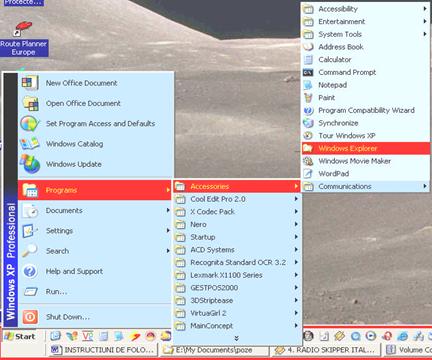Viewport: 432px width, 360px height.
Task: Click the red Shut Down icon
Action: coord(30,317)
